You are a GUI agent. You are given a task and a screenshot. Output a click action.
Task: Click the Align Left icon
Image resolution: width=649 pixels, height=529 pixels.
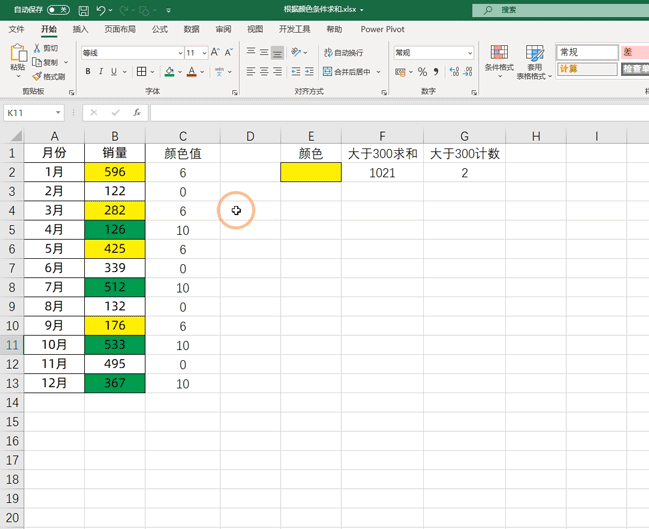pos(251,71)
